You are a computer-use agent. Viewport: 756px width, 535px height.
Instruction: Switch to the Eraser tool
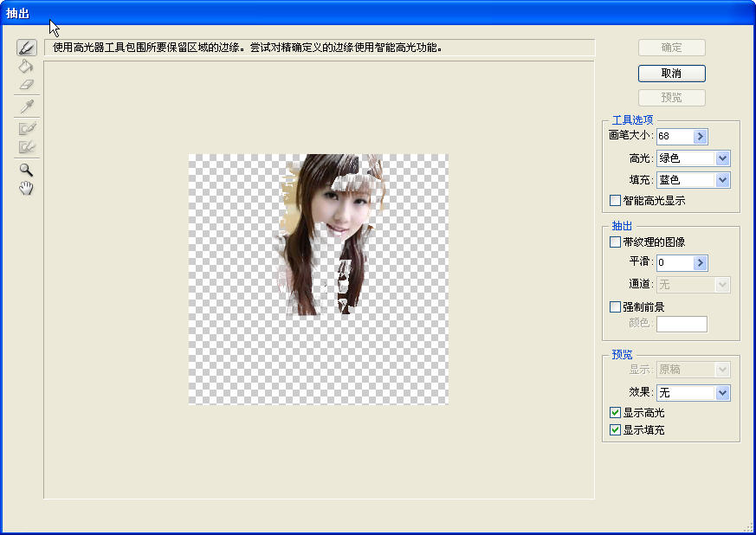[26, 84]
